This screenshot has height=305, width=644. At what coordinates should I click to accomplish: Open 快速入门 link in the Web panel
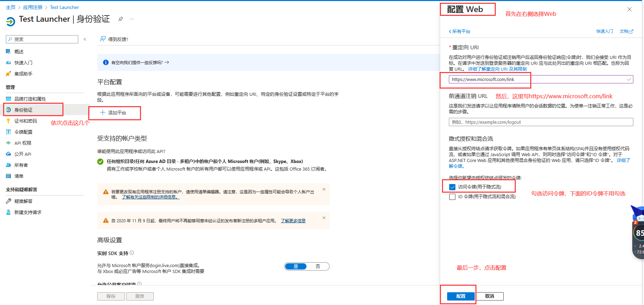pyautogui.click(x=605, y=31)
